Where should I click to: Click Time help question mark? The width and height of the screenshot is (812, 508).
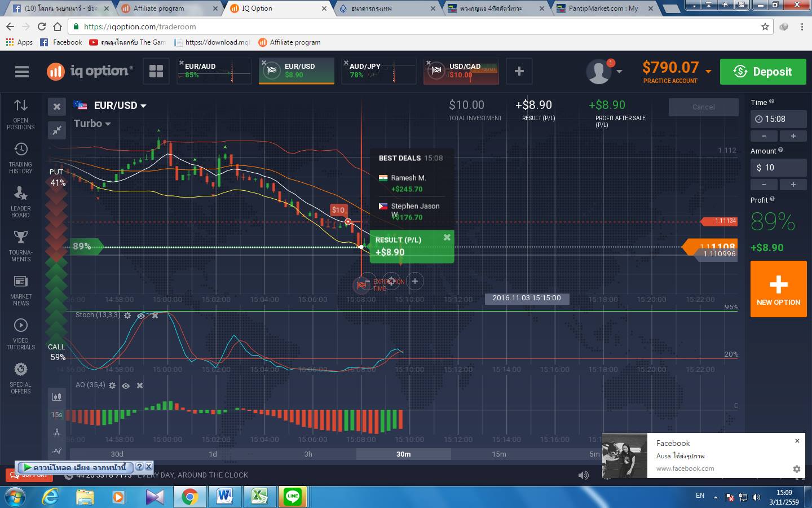click(771, 102)
